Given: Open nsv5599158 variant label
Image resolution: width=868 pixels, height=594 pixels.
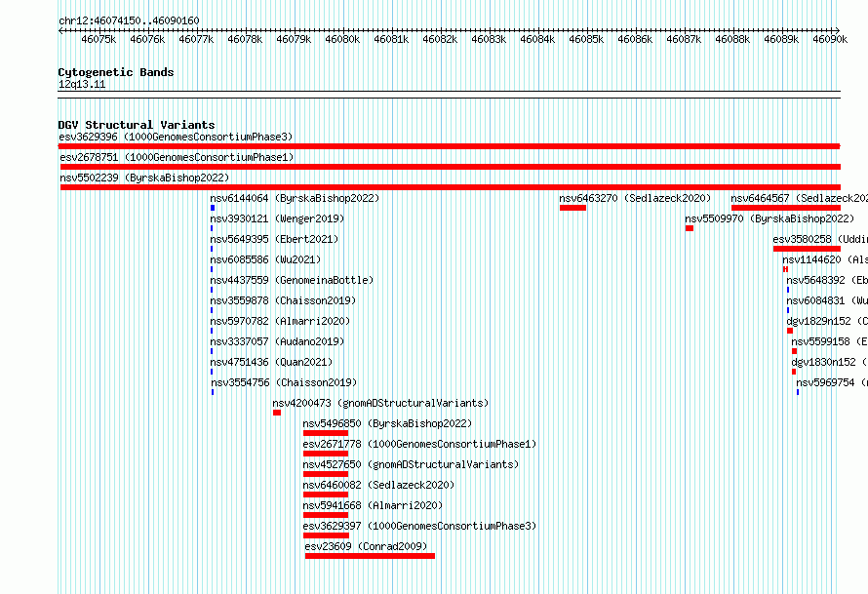Looking at the screenshot, I should [829, 341].
